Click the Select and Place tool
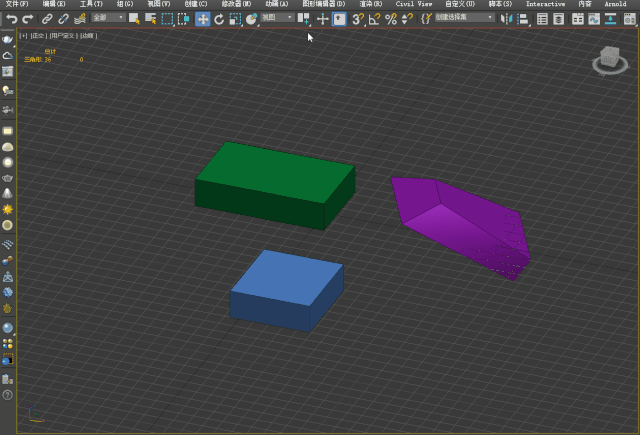The height and width of the screenshot is (435, 640). (251, 19)
